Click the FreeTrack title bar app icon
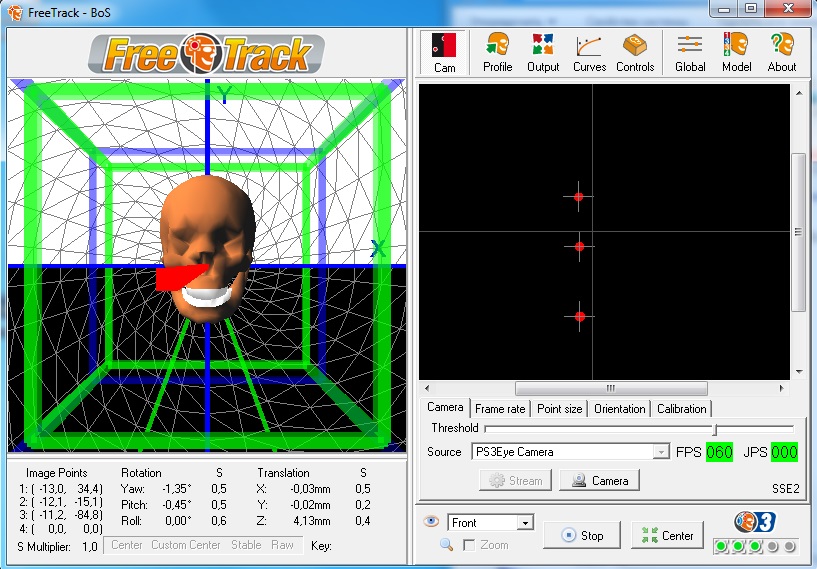 coord(15,13)
